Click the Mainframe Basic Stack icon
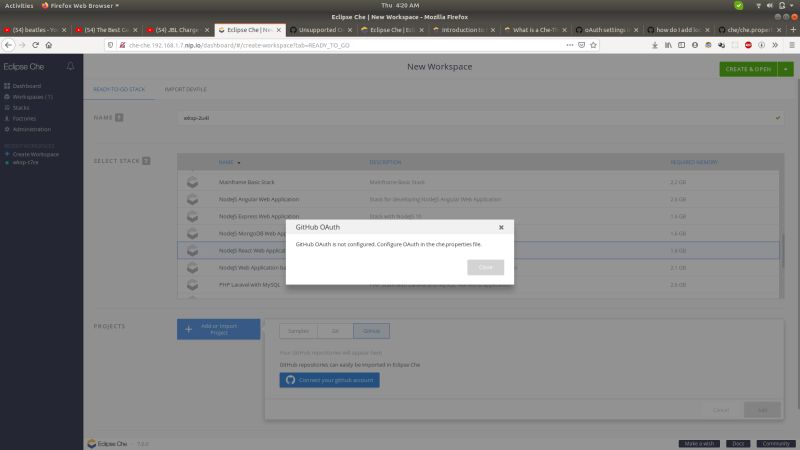800x450 pixels. 192,182
